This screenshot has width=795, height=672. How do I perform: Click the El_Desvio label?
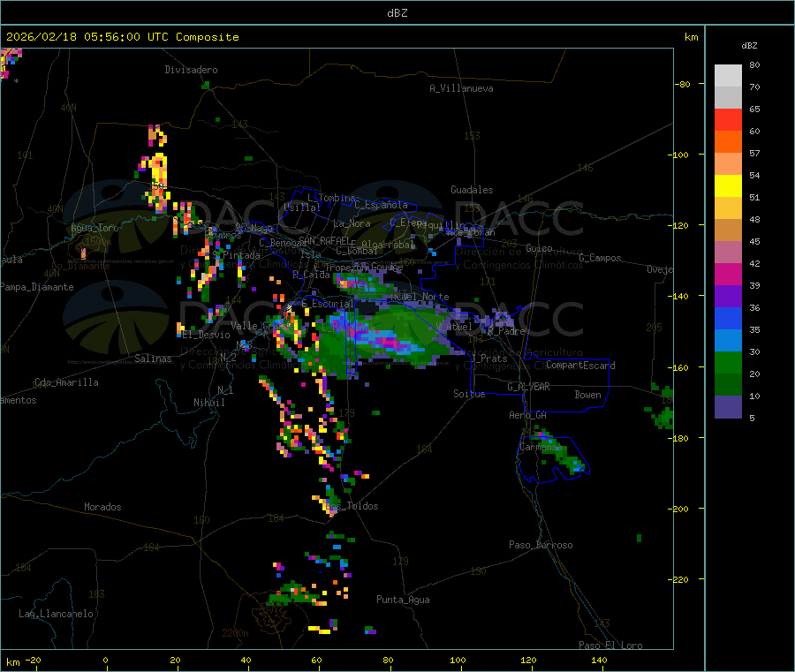pyautogui.click(x=206, y=335)
